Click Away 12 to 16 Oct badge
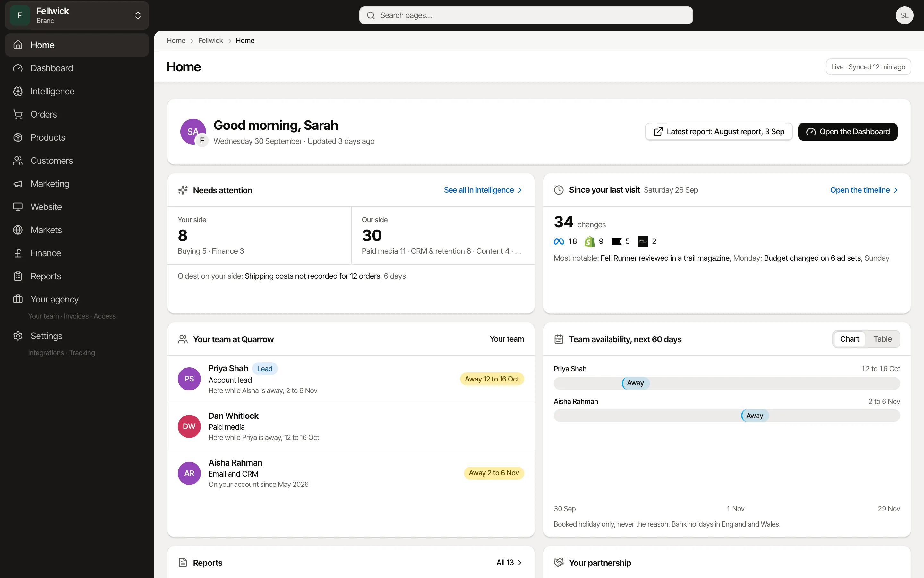Image resolution: width=924 pixels, height=578 pixels. pyautogui.click(x=492, y=379)
